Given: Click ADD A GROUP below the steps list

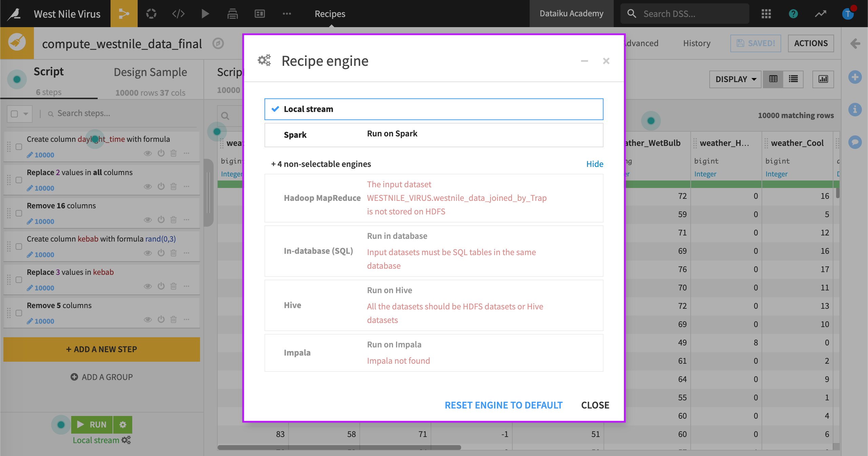Looking at the screenshot, I should tap(101, 377).
